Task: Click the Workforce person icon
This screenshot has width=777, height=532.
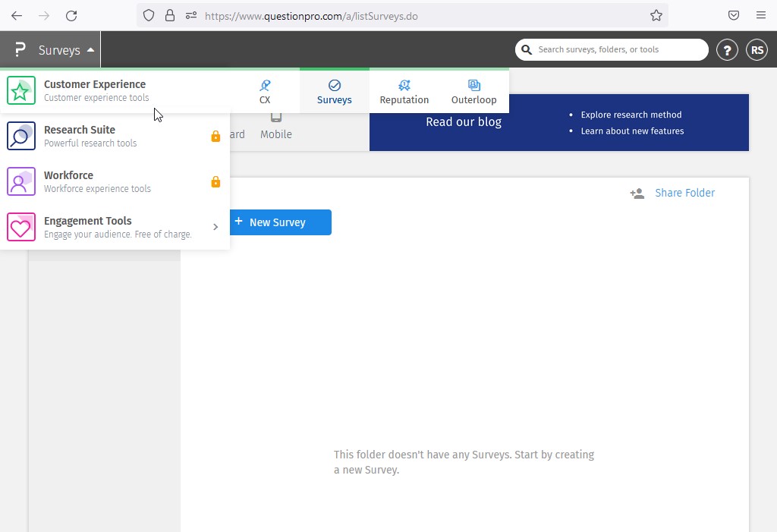Action: (21, 182)
